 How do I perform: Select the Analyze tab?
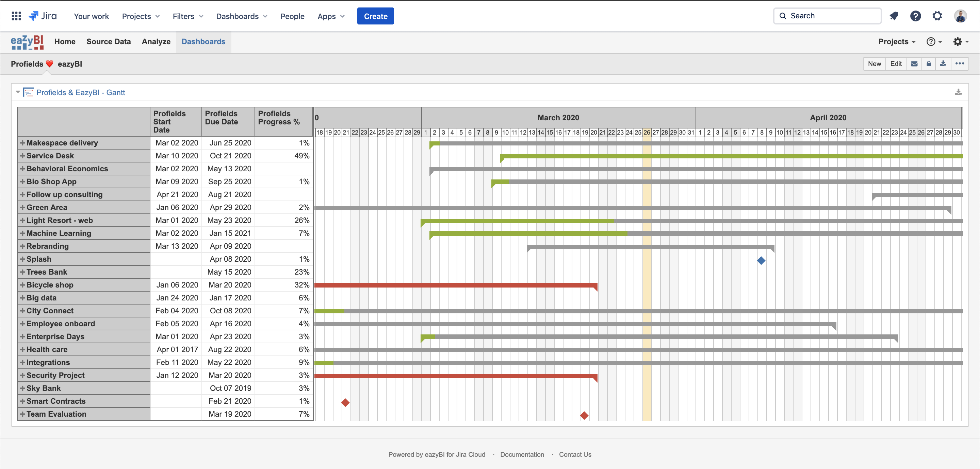[156, 42]
